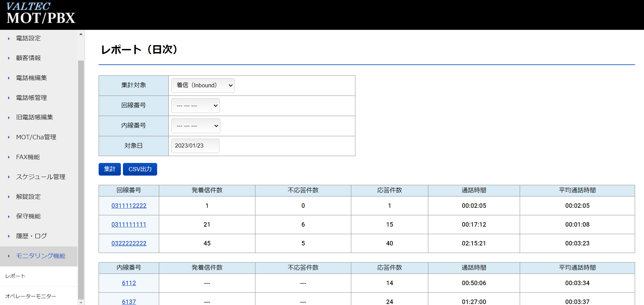Select the オペレーターモニター submenu item
This screenshot has width=644, height=305.
point(31,296)
